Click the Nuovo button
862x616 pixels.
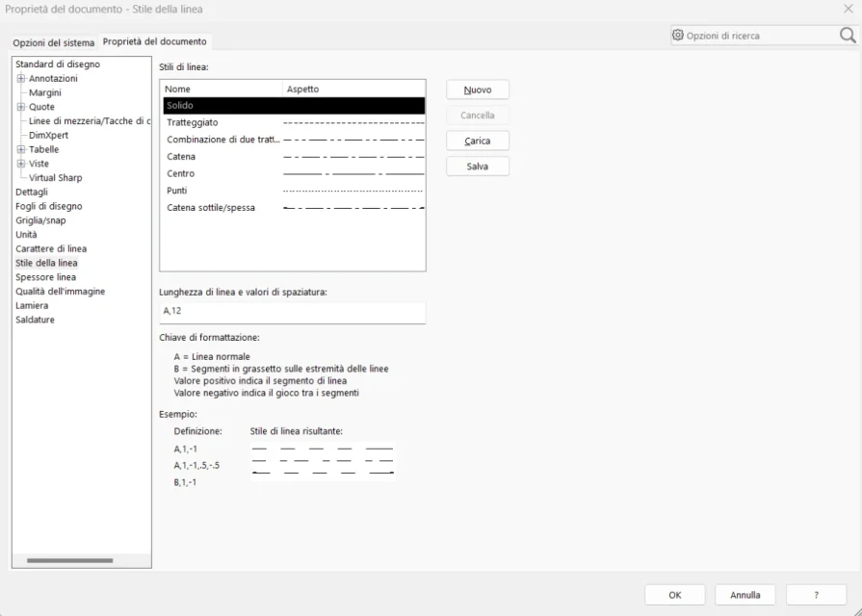pos(477,90)
